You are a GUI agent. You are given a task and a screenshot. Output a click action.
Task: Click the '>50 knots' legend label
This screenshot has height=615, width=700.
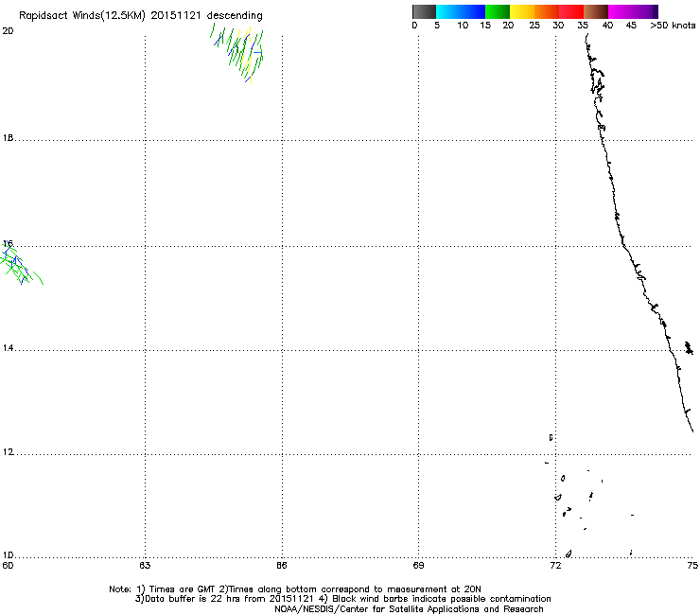point(673,26)
